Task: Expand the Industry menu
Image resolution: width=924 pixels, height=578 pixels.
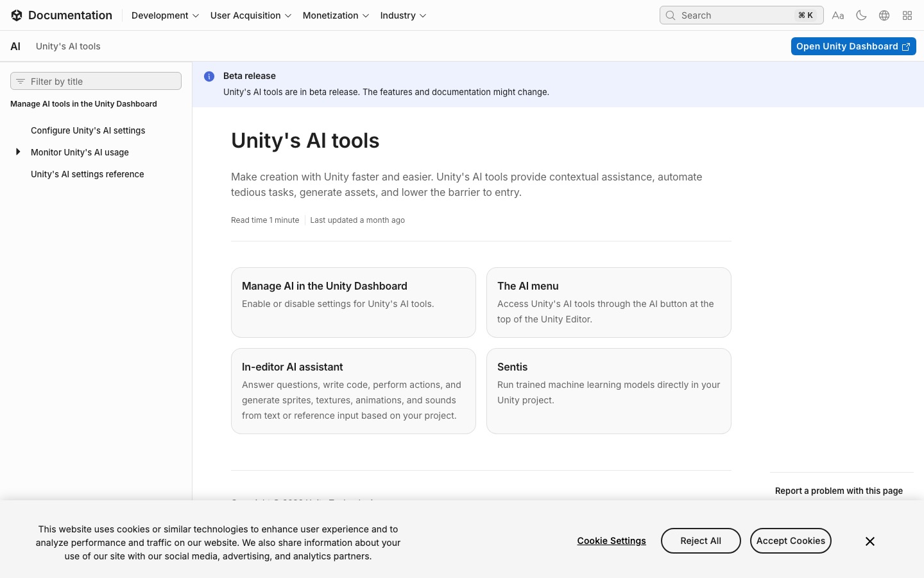Action: point(403,15)
